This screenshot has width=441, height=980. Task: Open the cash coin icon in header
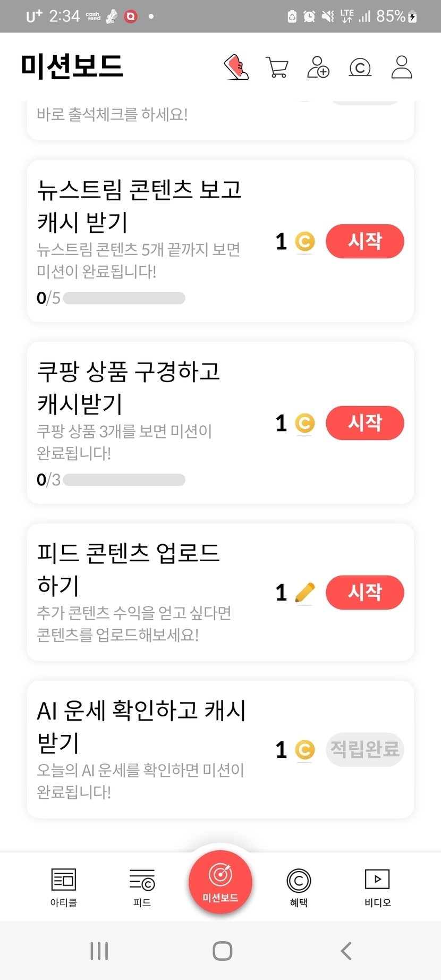[x=360, y=67]
